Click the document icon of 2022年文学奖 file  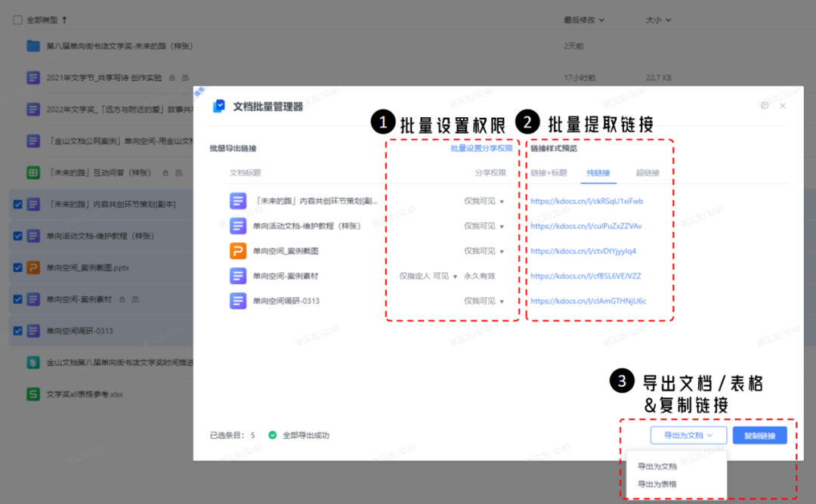pyautogui.click(x=33, y=110)
